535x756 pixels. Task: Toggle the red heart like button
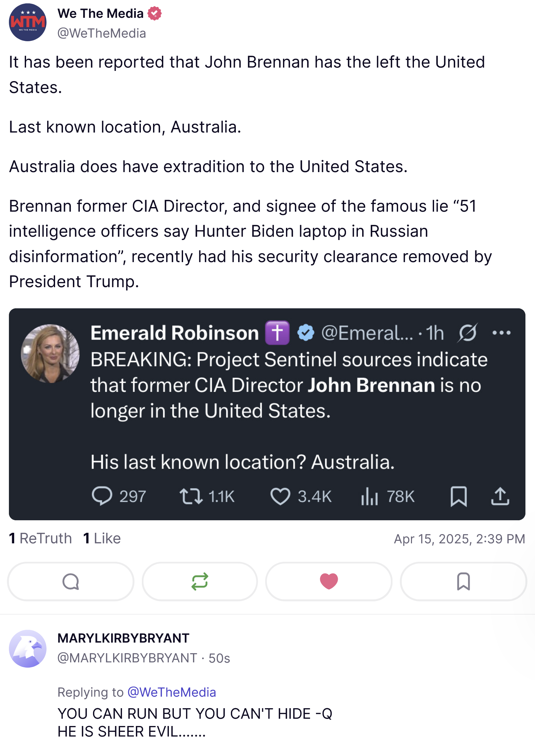pyautogui.click(x=329, y=581)
